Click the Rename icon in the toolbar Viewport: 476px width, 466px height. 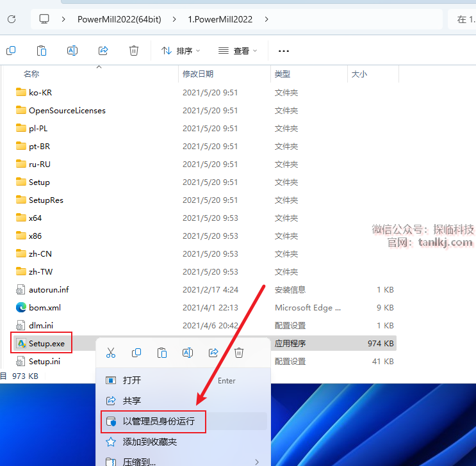tap(72, 51)
